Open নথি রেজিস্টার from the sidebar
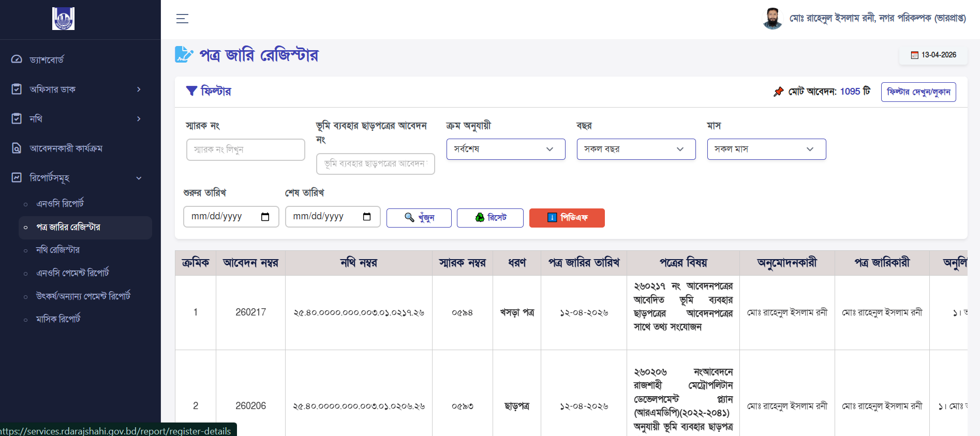980x436 pixels. click(x=58, y=250)
